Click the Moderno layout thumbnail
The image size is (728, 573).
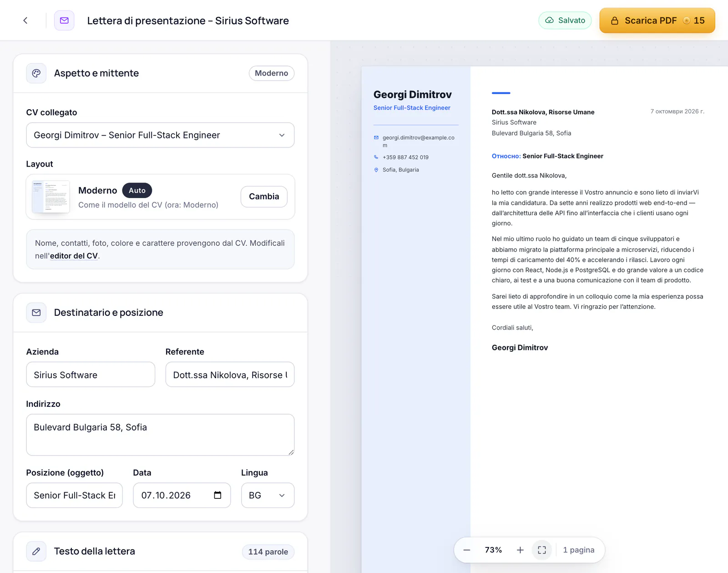(x=51, y=197)
